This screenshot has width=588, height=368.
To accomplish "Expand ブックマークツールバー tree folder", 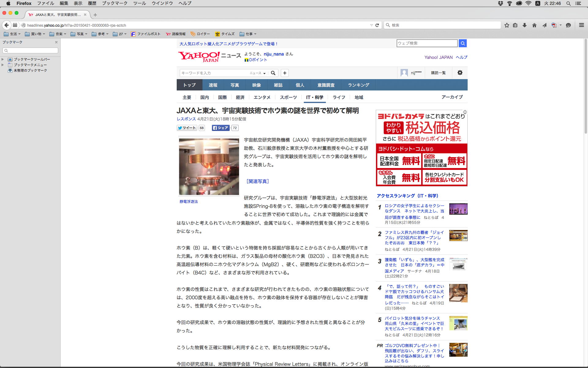I will pos(3,59).
